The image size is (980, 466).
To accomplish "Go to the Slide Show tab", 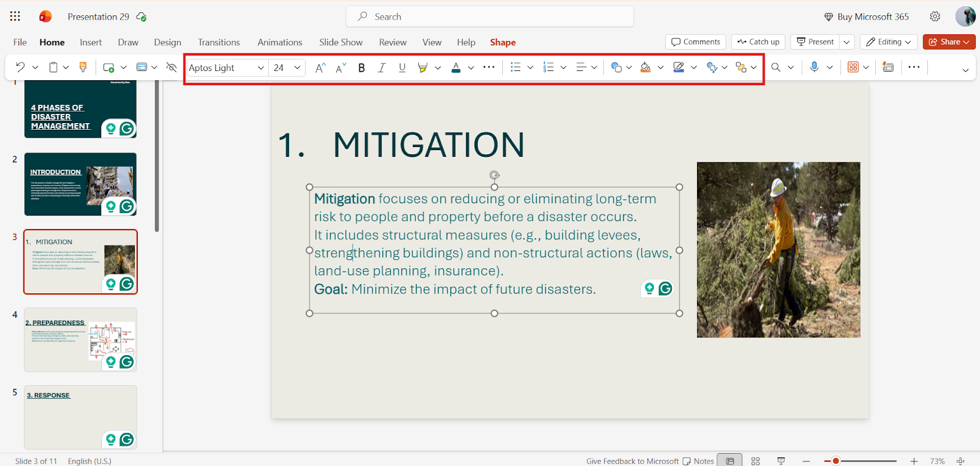I will [341, 42].
